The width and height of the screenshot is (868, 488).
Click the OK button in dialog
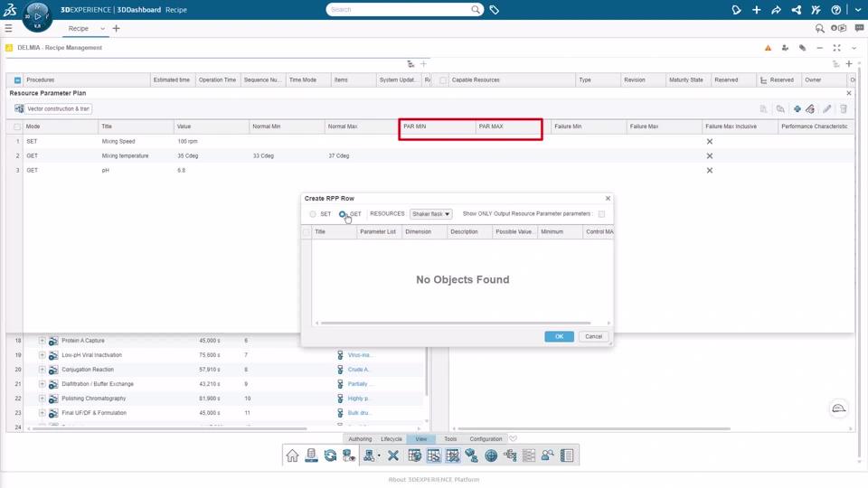pyautogui.click(x=559, y=336)
